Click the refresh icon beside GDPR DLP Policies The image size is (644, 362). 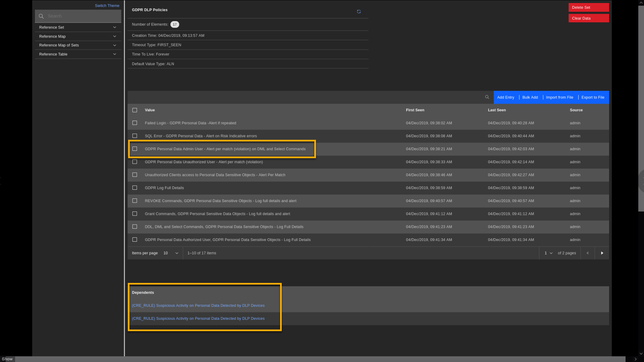[359, 12]
